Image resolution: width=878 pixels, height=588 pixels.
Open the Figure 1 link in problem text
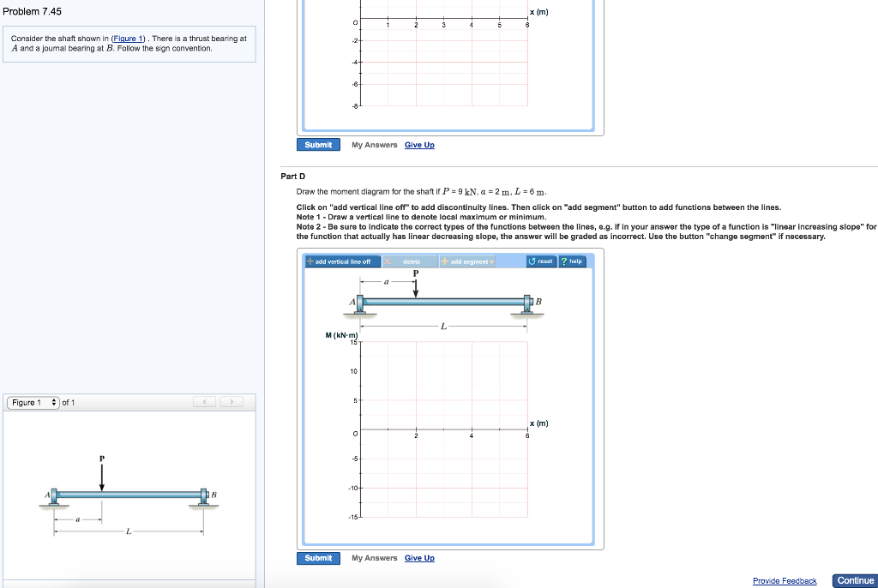pos(129,39)
